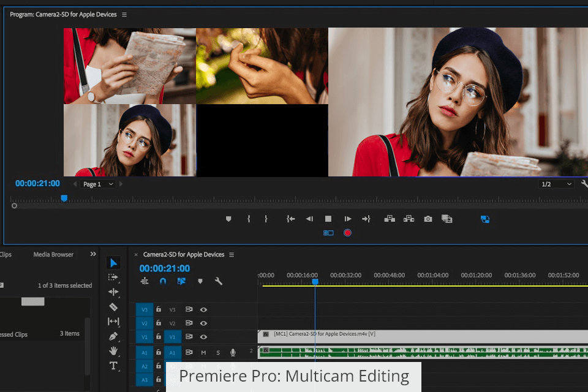This screenshot has width=588, height=392.
Task: Switch to the Media Browser tab
Action: [53, 254]
